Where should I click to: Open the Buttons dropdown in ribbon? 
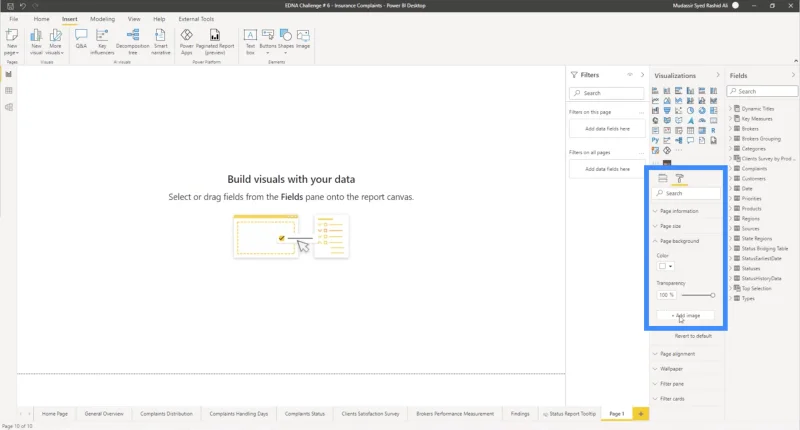(x=268, y=42)
